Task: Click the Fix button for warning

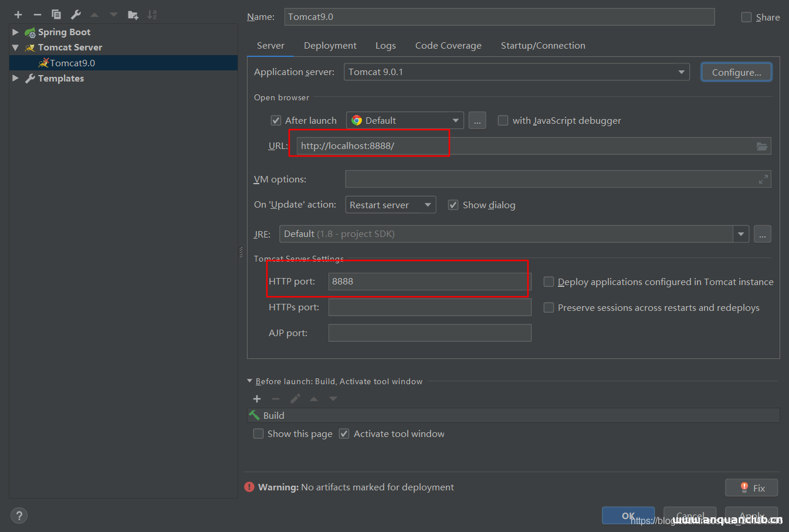Action: point(751,488)
